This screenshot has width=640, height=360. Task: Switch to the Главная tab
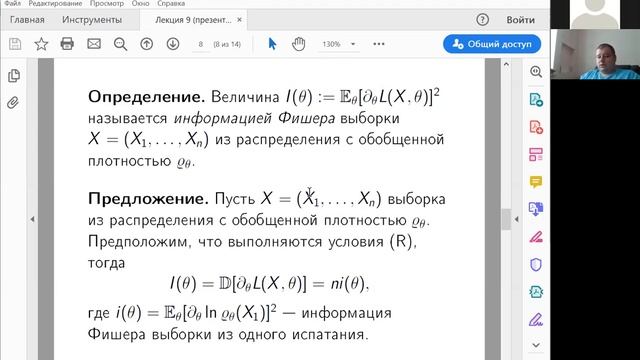pos(27,20)
